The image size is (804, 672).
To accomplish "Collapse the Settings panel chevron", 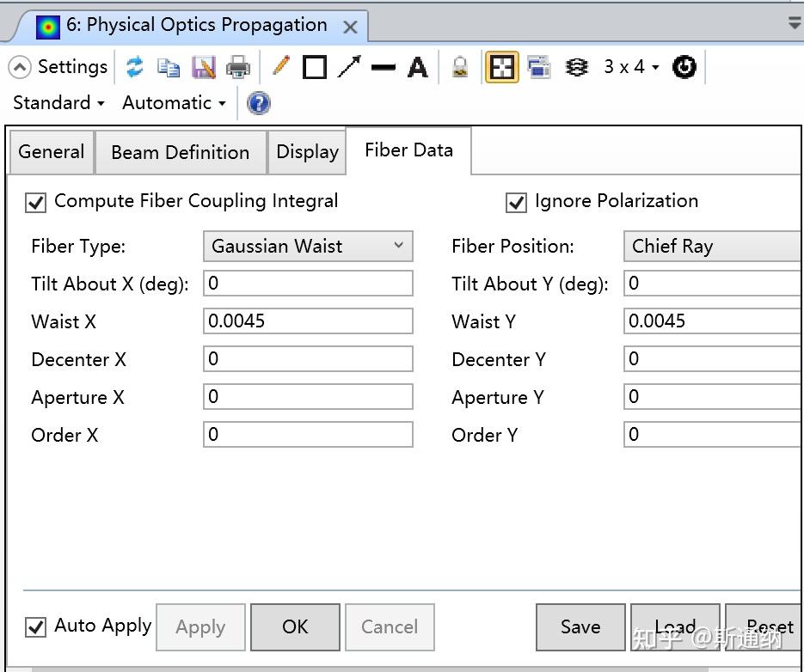I will tap(19, 67).
